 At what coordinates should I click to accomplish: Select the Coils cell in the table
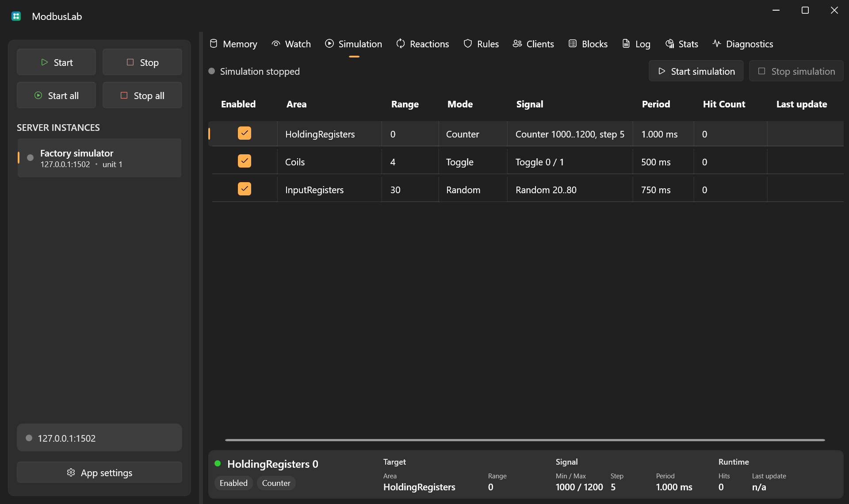(x=329, y=162)
